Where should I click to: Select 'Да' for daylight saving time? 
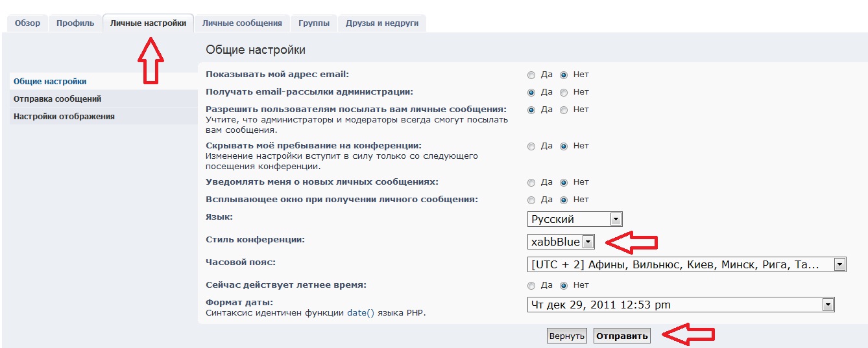tap(531, 286)
